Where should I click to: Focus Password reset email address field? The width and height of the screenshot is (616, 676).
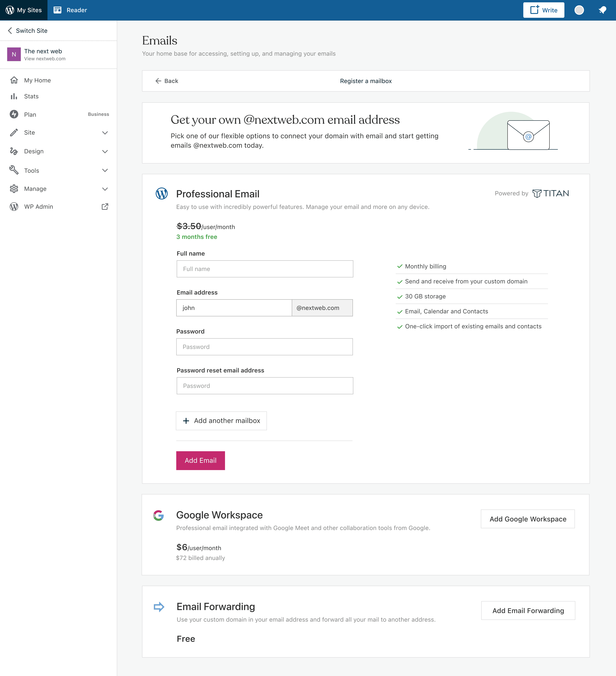click(265, 386)
